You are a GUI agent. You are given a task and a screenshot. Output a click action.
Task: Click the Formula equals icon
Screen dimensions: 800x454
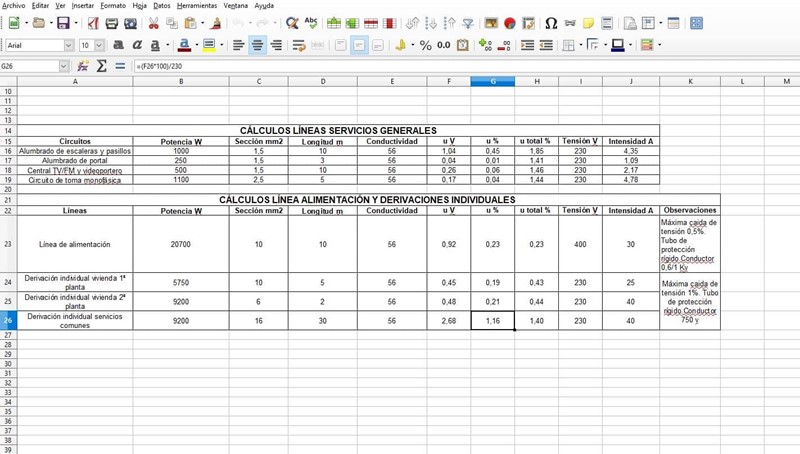[x=120, y=66]
